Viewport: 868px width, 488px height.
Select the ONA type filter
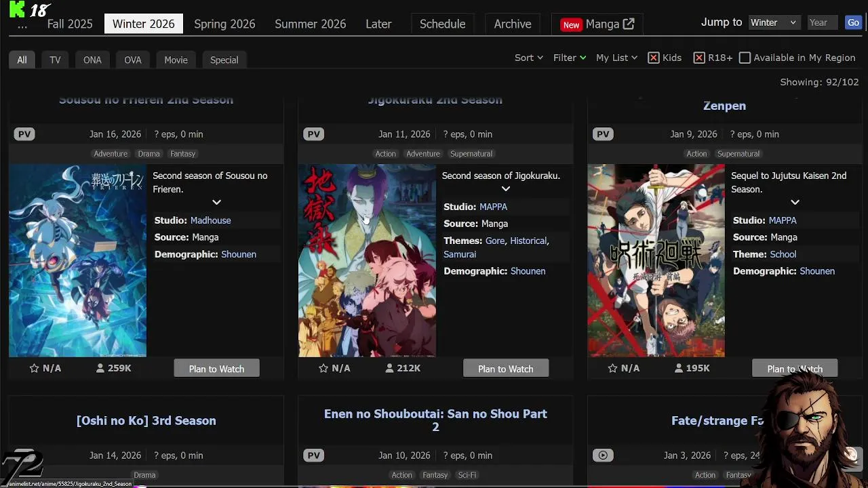tap(92, 60)
